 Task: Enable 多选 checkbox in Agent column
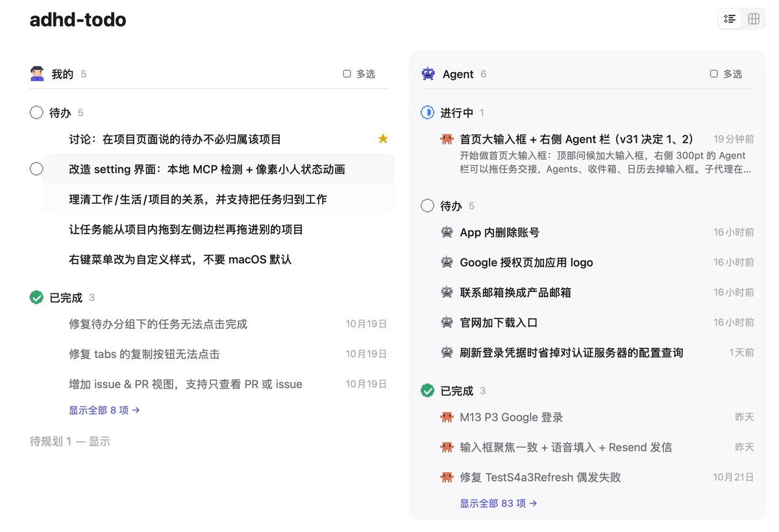(x=714, y=74)
